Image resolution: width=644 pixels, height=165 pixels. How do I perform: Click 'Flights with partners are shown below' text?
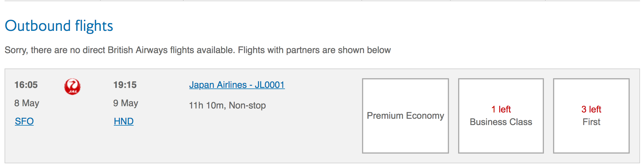click(x=315, y=50)
